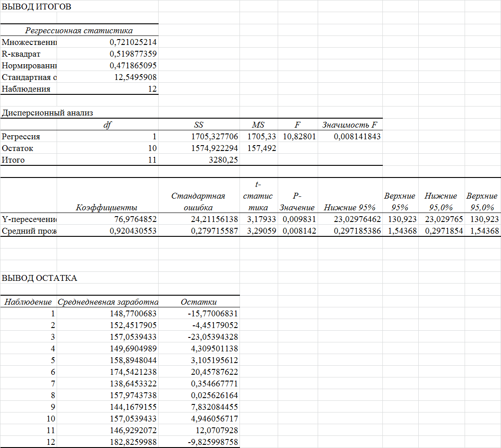Screen dimensions: 501x448
Task: Click the 'Средний прож' row label
Action: click(29, 231)
